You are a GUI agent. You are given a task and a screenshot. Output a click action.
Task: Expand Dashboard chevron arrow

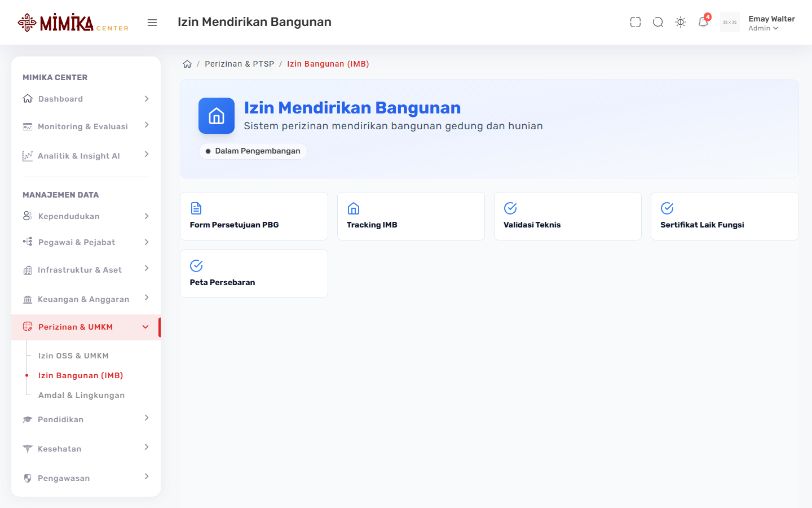[147, 99]
